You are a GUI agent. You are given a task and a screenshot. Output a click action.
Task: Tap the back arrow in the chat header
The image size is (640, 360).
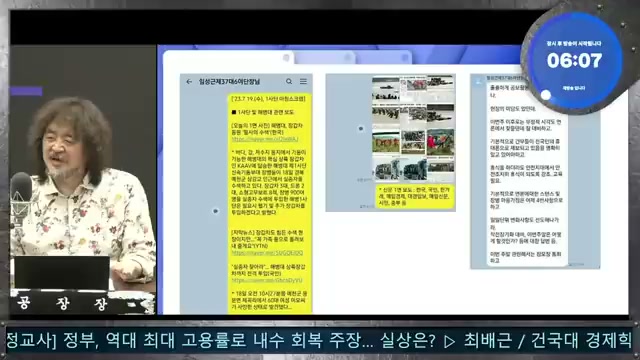pos(189,82)
